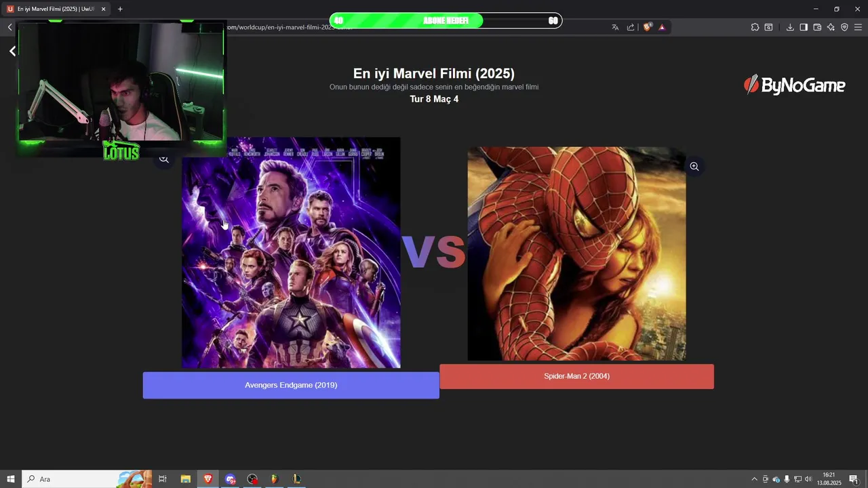Open the browser hamburger main menu
Viewport: 868px width, 488px height.
click(858, 27)
